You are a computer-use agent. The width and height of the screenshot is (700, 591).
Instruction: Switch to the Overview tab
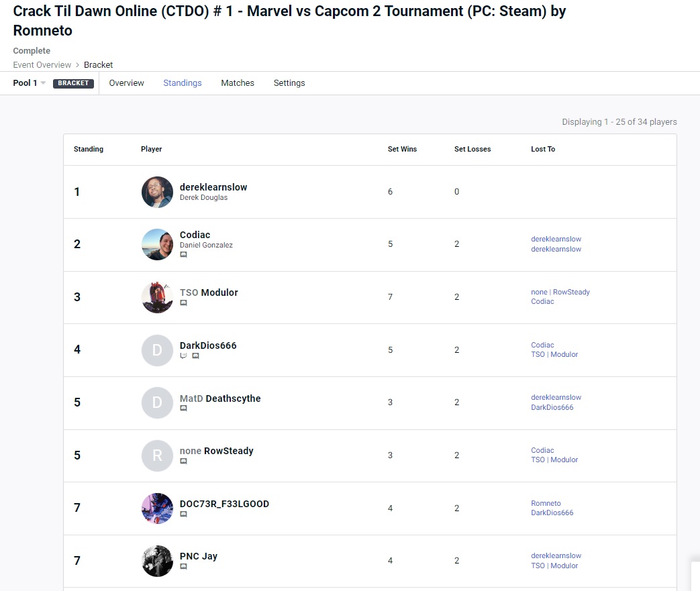[126, 83]
